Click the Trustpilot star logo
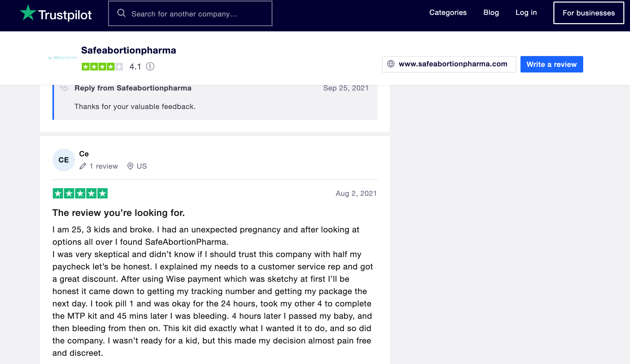Viewport: 630px width, 364px height. (x=28, y=13)
